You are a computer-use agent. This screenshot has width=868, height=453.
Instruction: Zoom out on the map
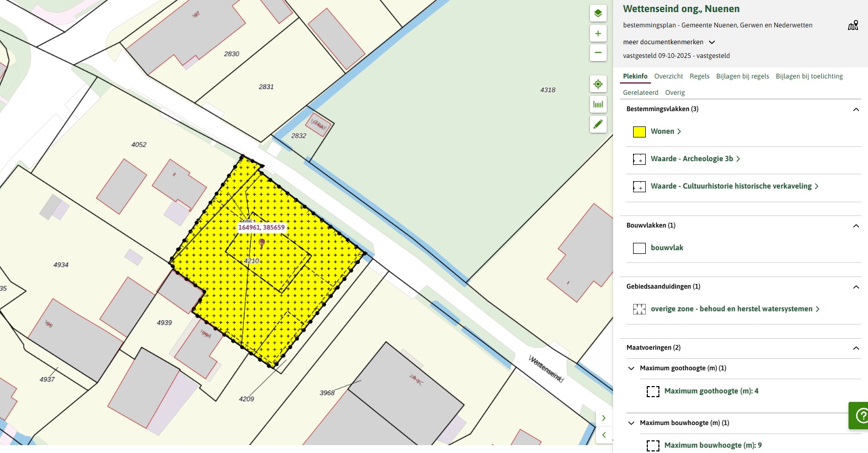coord(598,53)
